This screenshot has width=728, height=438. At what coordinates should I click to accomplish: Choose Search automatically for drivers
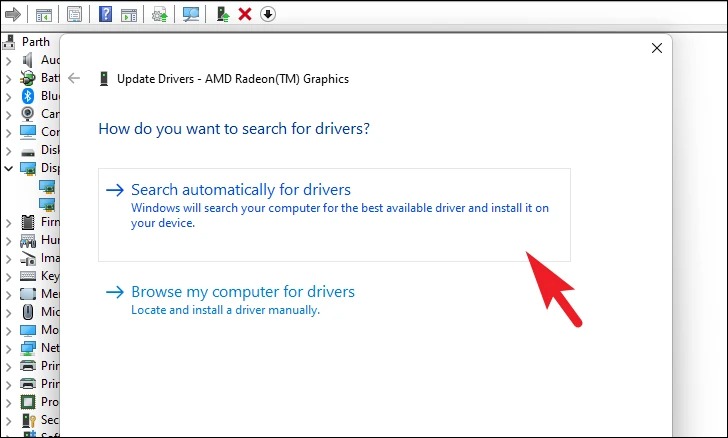pos(334,215)
